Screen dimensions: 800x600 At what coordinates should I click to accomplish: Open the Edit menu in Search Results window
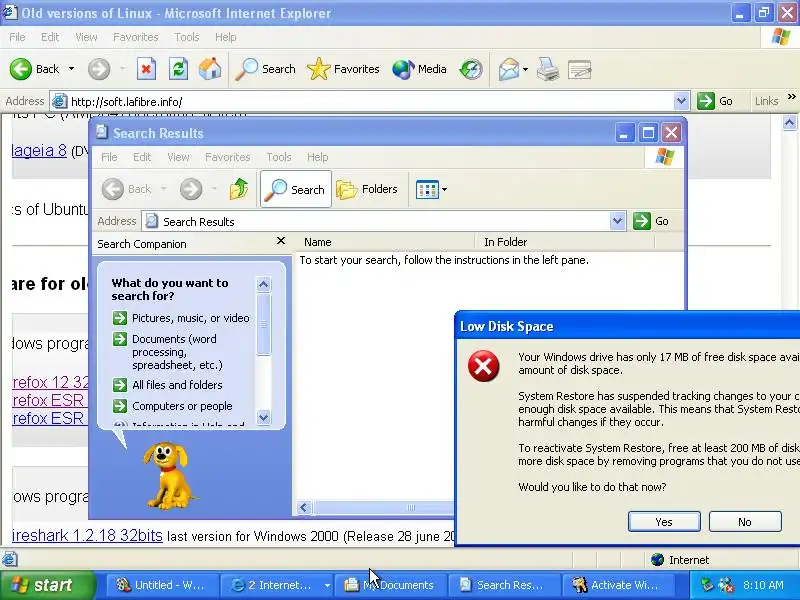pos(142,157)
